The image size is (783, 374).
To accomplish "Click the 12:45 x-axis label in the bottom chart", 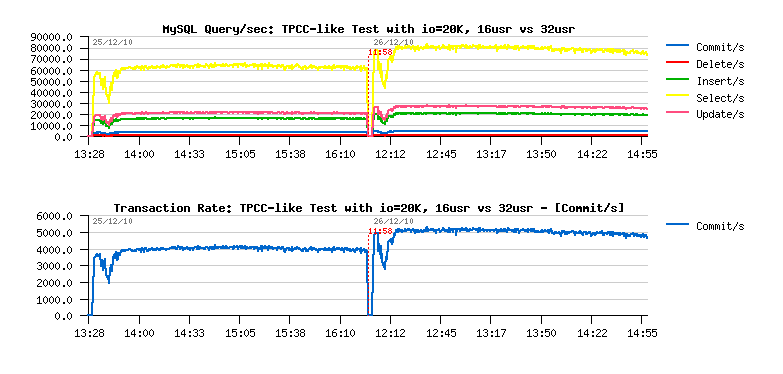I will (x=441, y=334).
